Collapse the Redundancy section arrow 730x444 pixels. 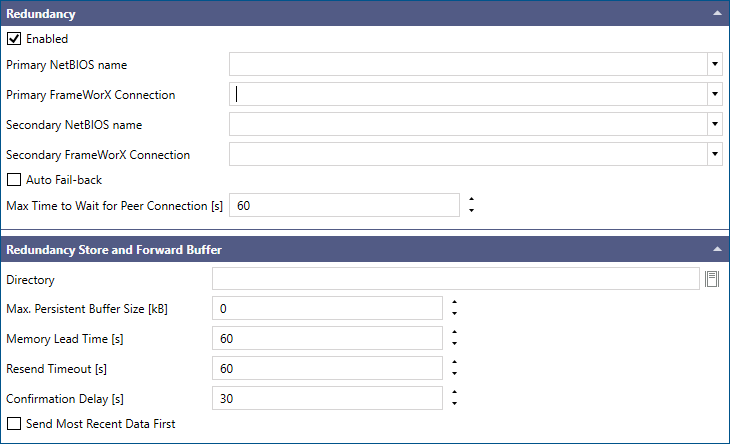(717, 13)
